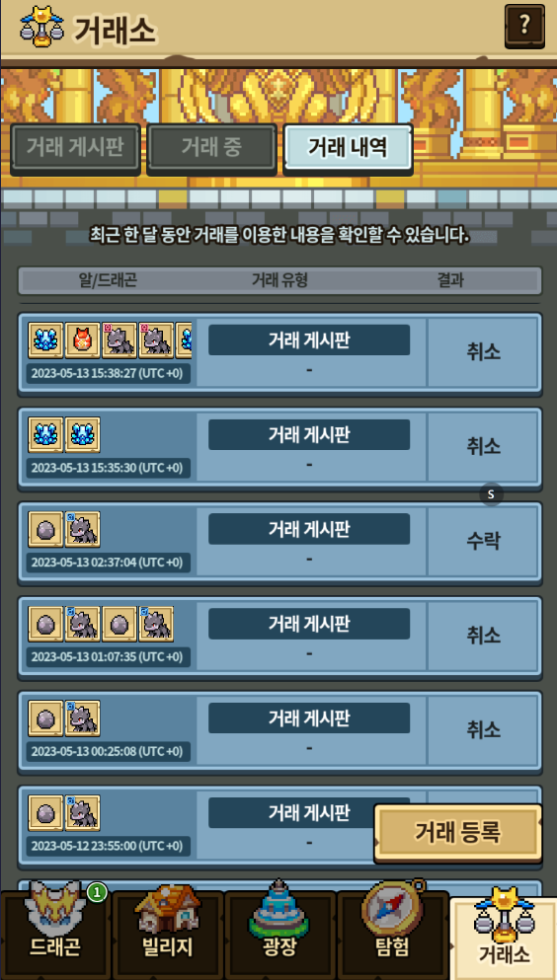Select the 거래 내역 tab
The width and height of the screenshot is (557, 980).
point(348,147)
